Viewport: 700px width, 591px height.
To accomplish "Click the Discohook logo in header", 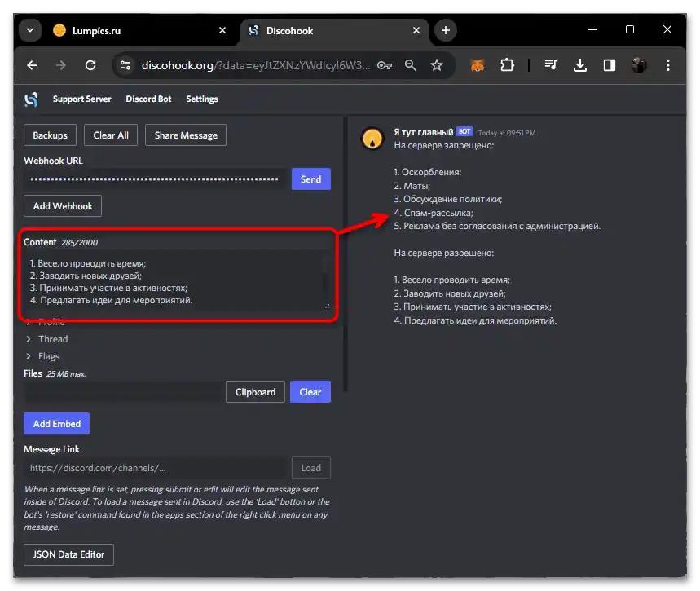I will [x=31, y=99].
